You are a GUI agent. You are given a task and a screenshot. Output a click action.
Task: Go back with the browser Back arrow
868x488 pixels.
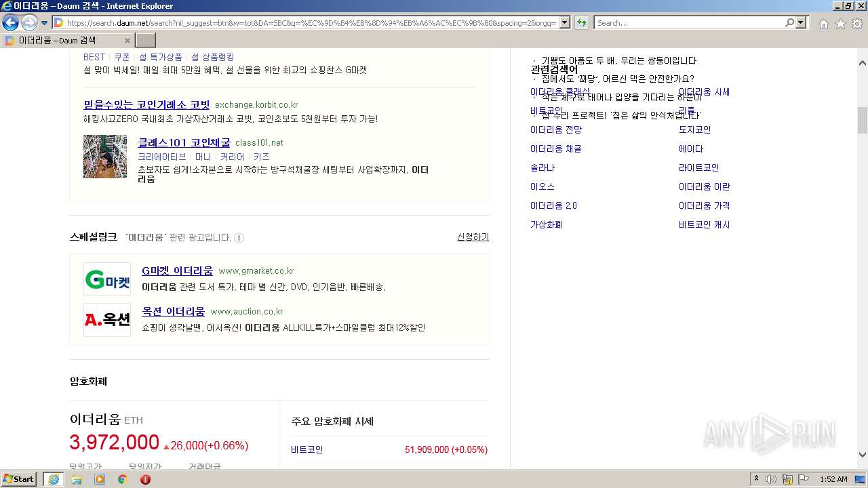(x=10, y=22)
